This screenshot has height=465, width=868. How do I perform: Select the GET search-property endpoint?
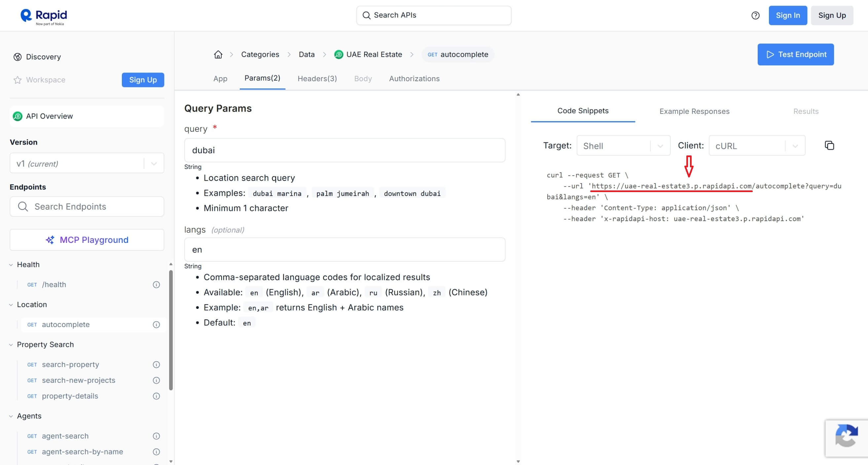[x=70, y=365]
